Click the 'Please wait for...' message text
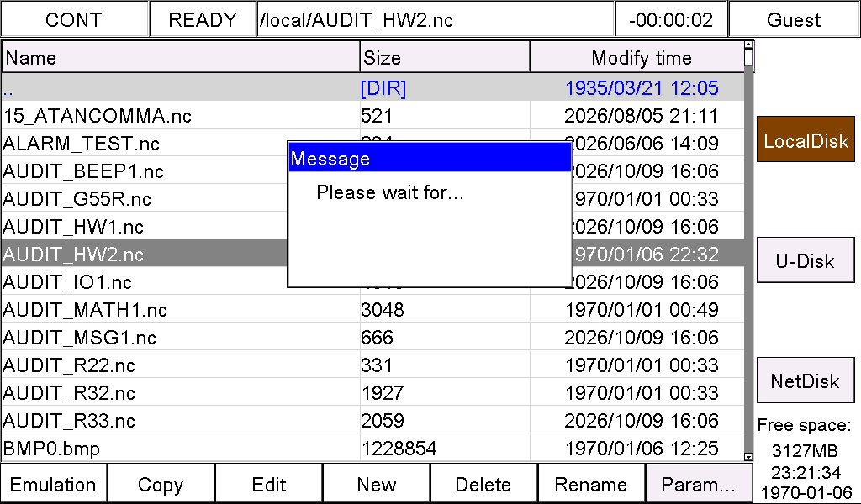861x504 pixels. click(x=390, y=192)
